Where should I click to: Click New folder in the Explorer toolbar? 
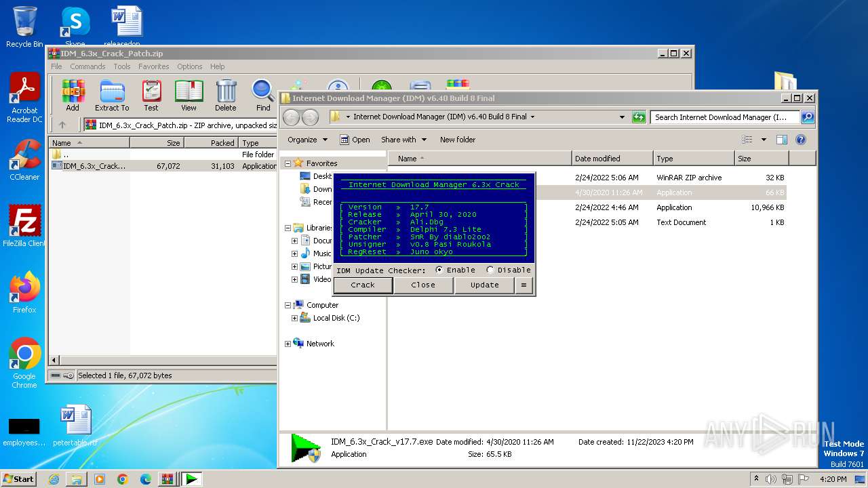tap(458, 140)
